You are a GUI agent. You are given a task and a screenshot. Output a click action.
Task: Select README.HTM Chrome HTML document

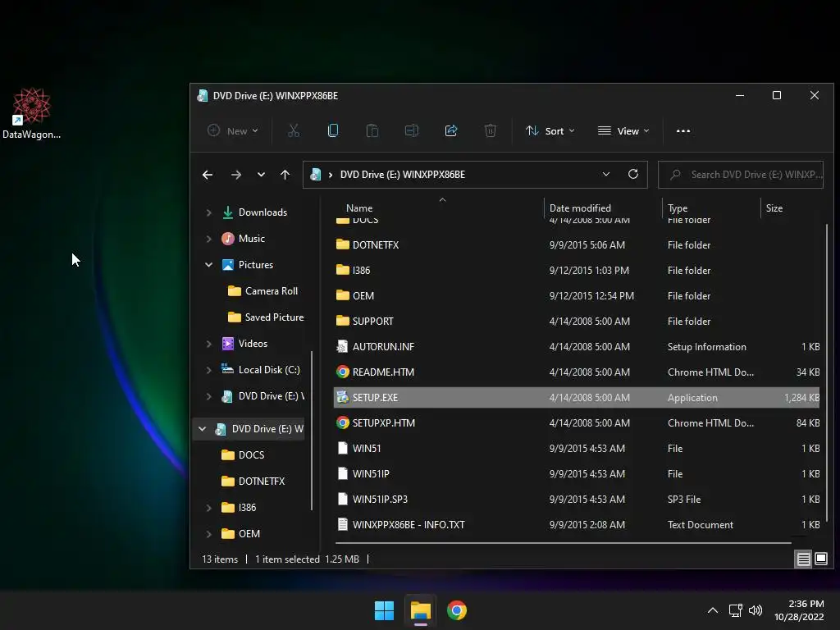(x=577, y=372)
